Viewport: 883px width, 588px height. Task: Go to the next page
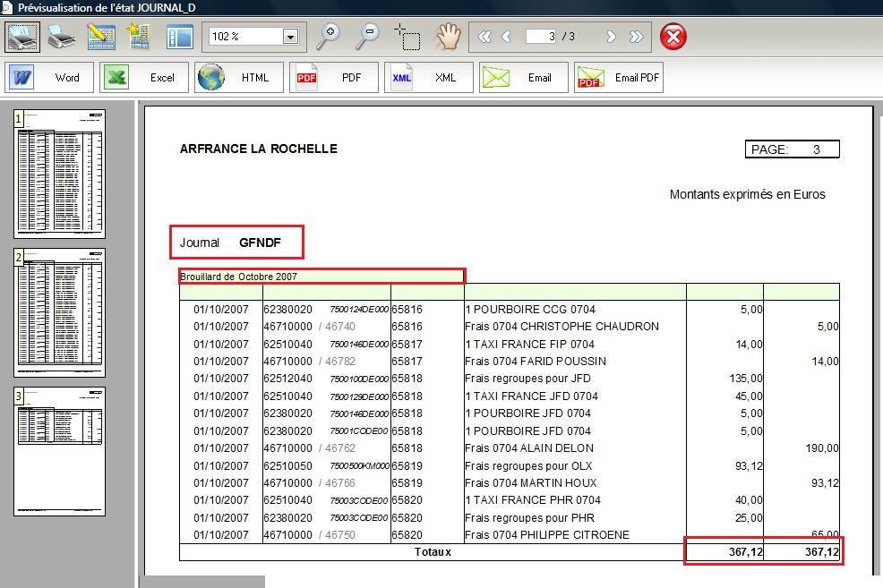(612, 37)
